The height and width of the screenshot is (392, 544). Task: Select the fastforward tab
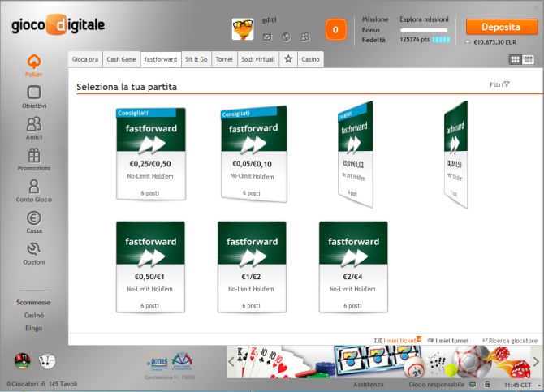tap(161, 59)
